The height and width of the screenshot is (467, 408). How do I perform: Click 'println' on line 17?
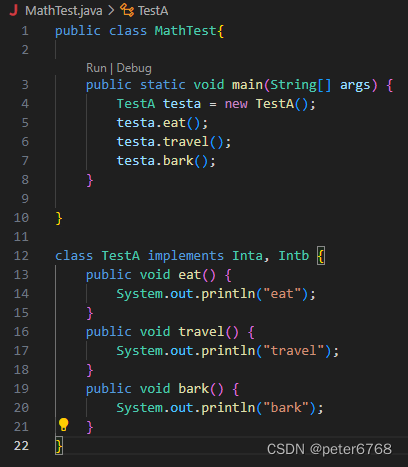click(228, 351)
